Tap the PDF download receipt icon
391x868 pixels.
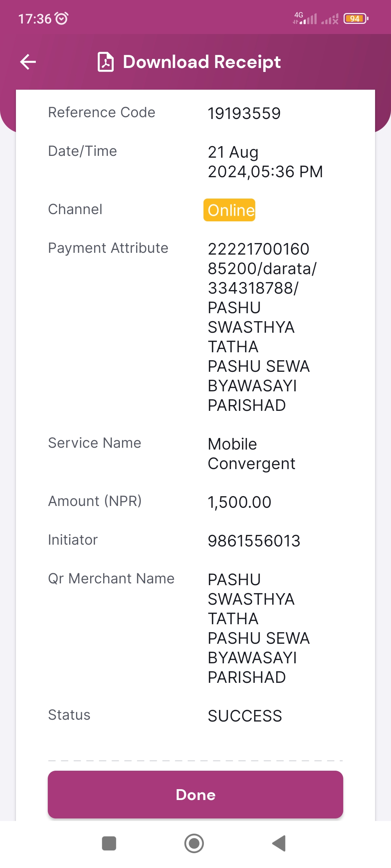click(106, 62)
